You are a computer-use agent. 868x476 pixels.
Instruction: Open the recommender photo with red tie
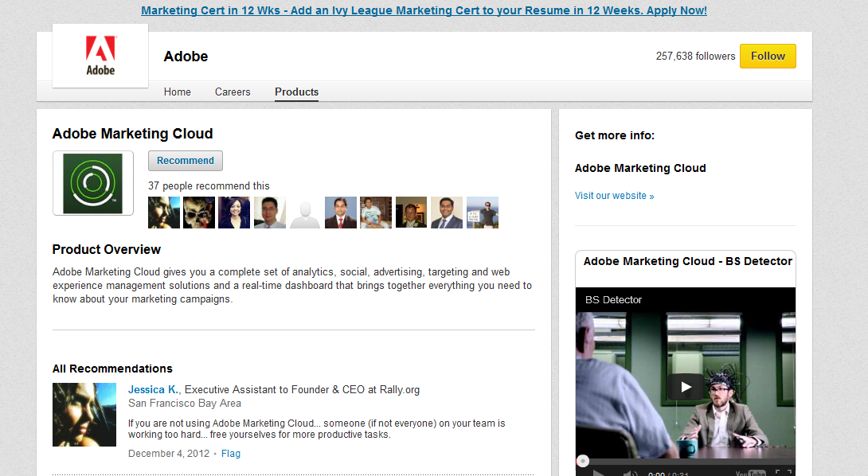pyautogui.click(x=341, y=213)
